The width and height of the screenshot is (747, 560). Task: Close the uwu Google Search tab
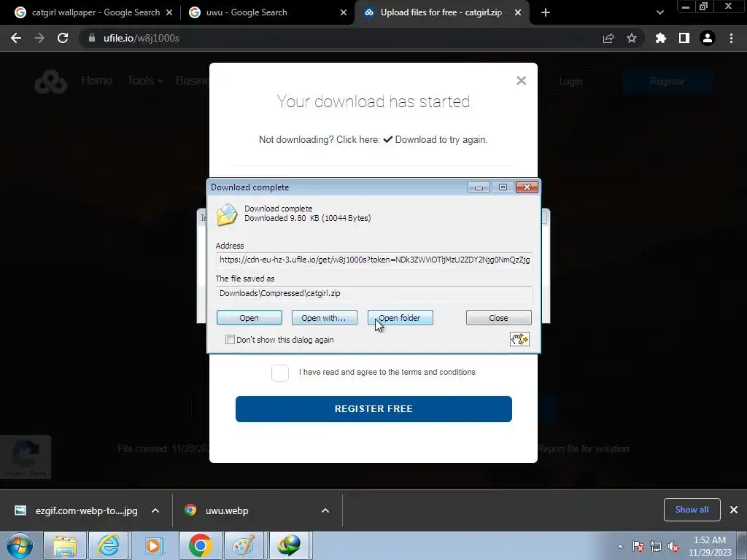click(x=344, y=12)
